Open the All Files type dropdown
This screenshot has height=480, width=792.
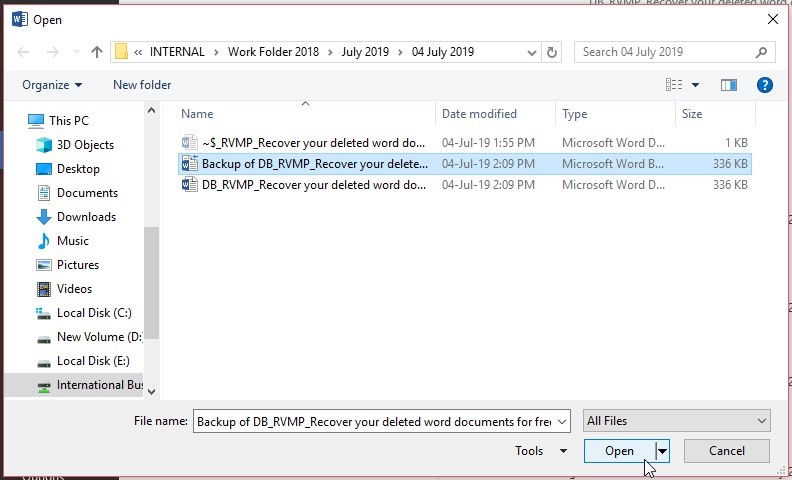pyautogui.click(x=676, y=421)
